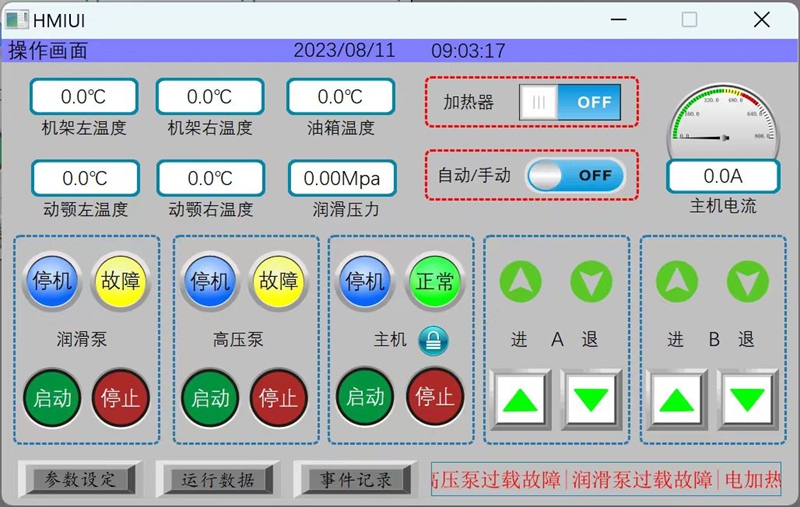Open the 运行数据 page

pyautogui.click(x=218, y=479)
